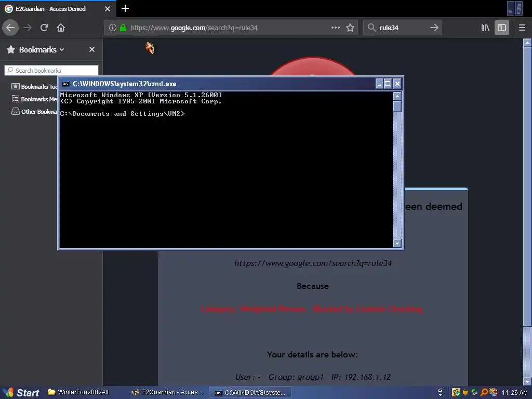Switch to E2Guardian taskbar button
Viewport: 532px width, 399px height.
pos(167,392)
